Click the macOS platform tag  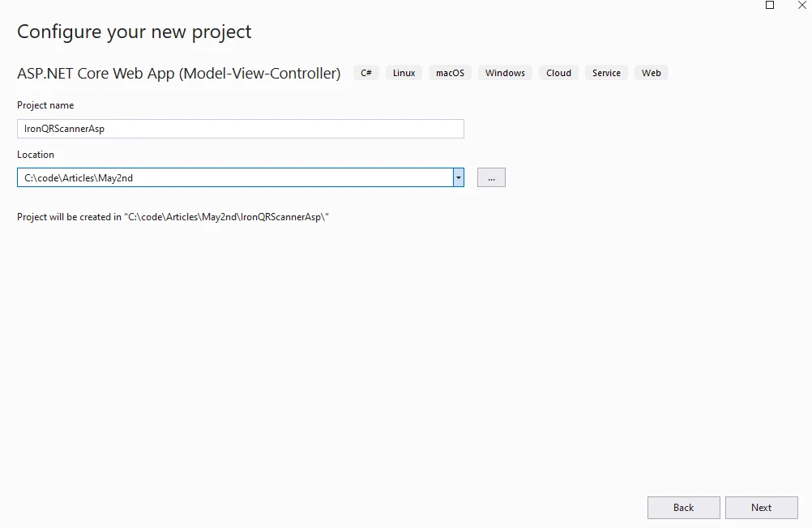pyautogui.click(x=450, y=73)
